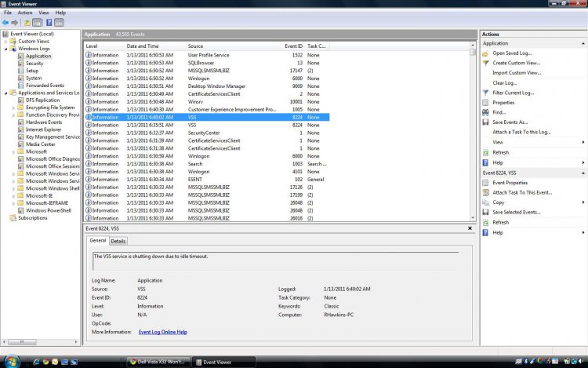Select Hardware Events in tree

click(x=44, y=122)
